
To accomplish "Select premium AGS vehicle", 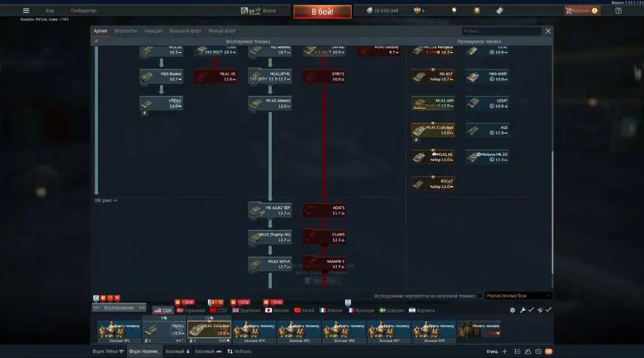I will 487,130.
